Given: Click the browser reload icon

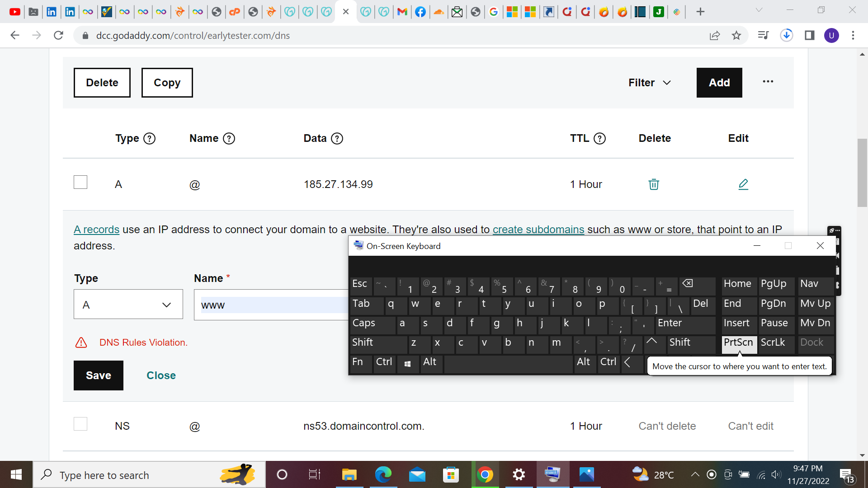Looking at the screenshot, I should [x=58, y=36].
